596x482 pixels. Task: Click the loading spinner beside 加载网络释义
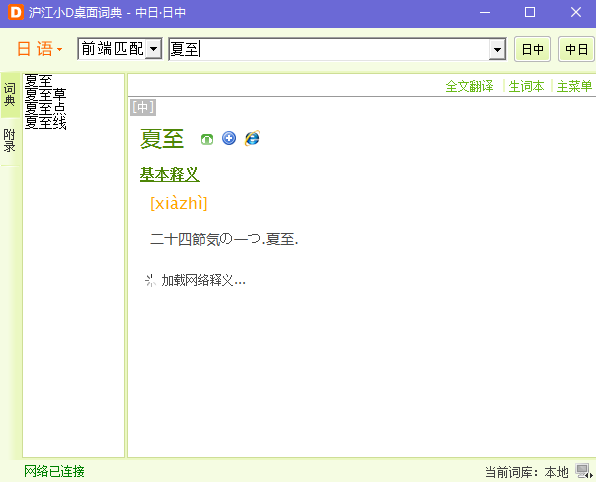pyautogui.click(x=151, y=281)
